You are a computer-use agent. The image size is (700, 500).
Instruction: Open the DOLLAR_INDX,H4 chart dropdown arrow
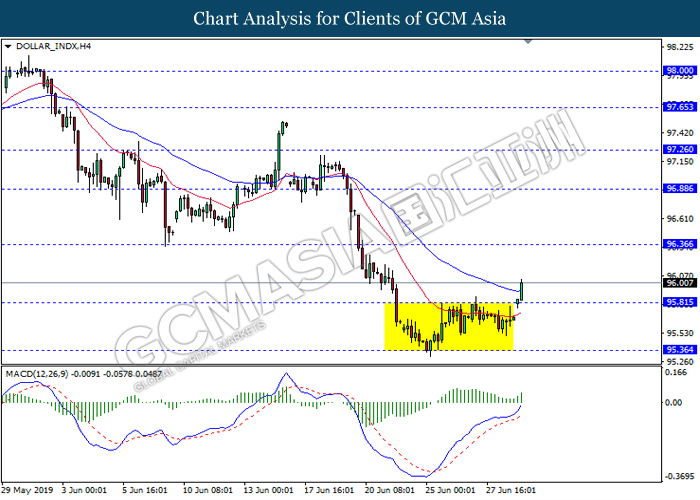click(8, 46)
